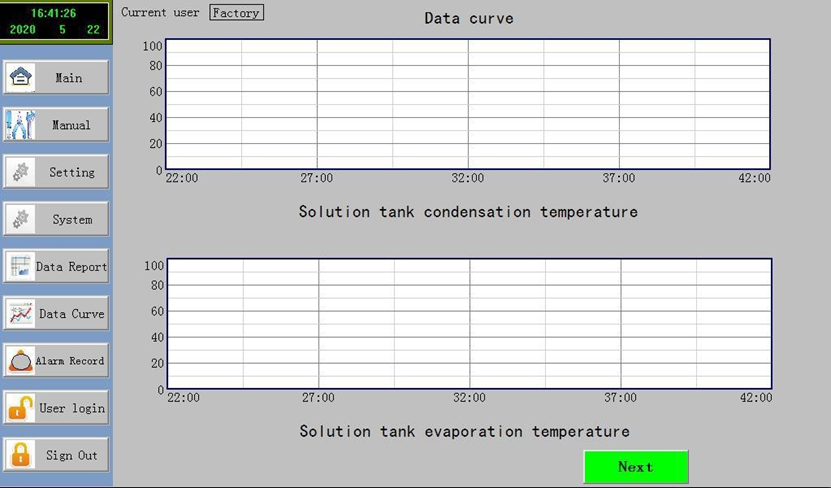Click the house icon beside Main

click(x=20, y=78)
